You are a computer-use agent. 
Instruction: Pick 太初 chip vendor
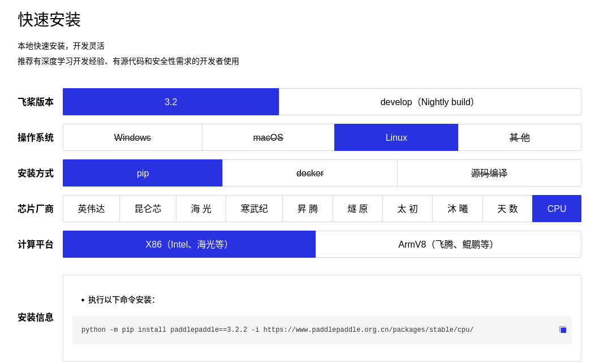pyautogui.click(x=408, y=209)
